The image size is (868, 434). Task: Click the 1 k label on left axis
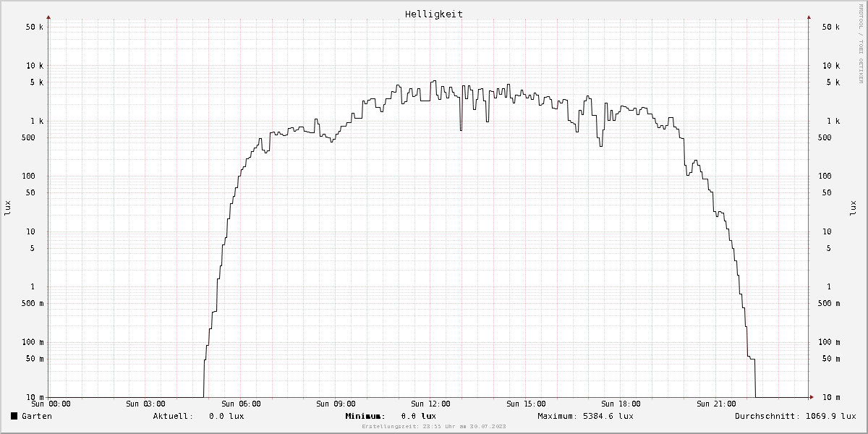[x=37, y=122]
